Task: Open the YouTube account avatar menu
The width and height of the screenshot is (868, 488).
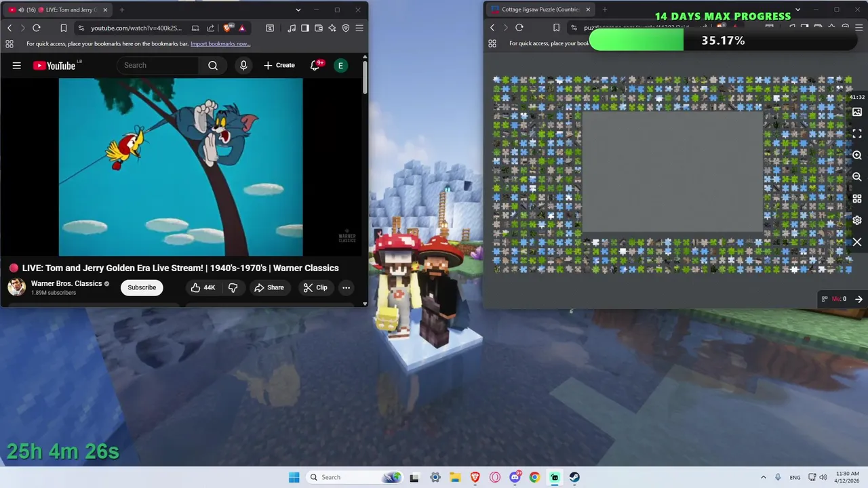Action: [340, 65]
